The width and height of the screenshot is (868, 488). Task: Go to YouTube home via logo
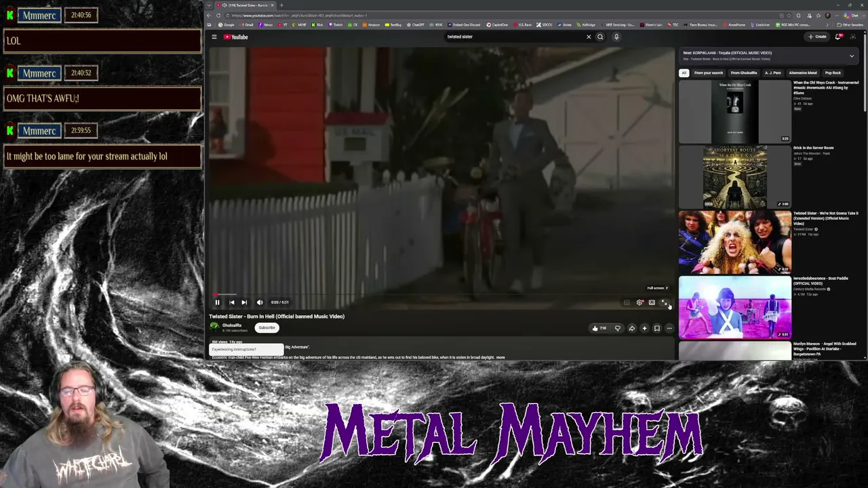pyautogui.click(x=236, y=37)
